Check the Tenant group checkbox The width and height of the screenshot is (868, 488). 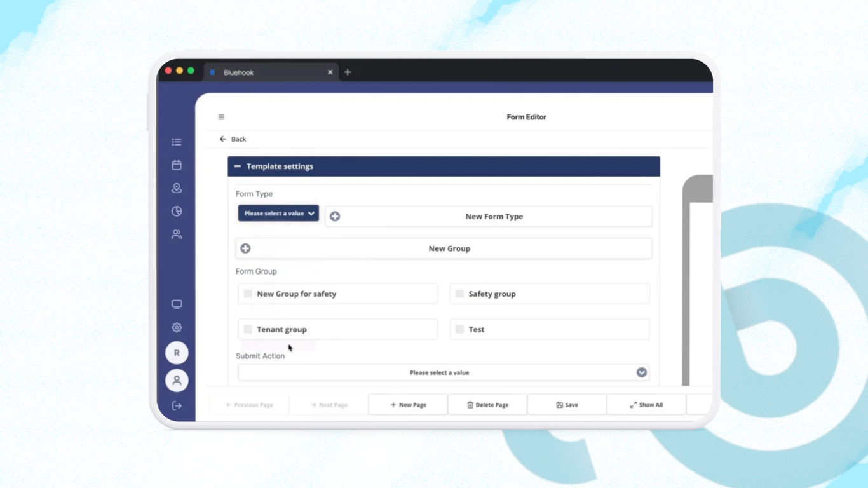pyautogui.click(x=248, y=329)
